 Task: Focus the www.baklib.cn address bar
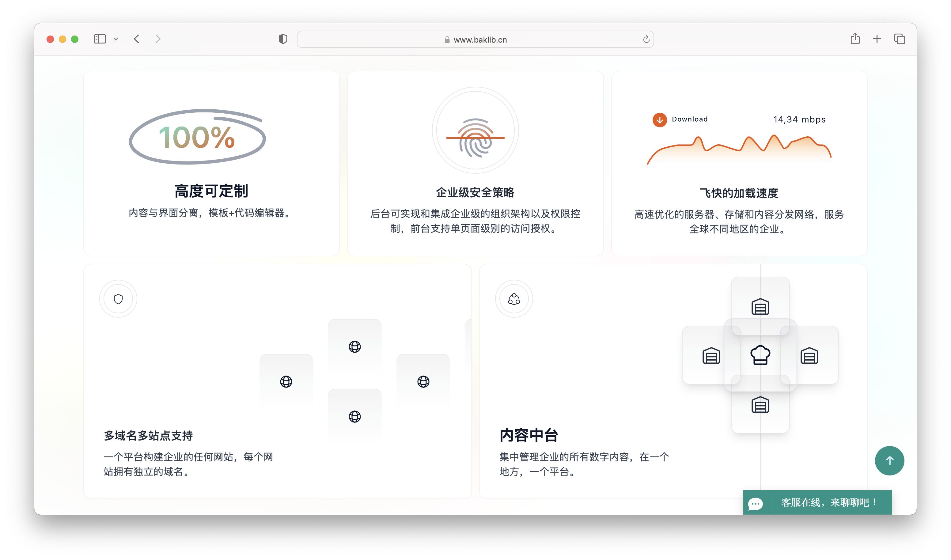click(475, 39)
